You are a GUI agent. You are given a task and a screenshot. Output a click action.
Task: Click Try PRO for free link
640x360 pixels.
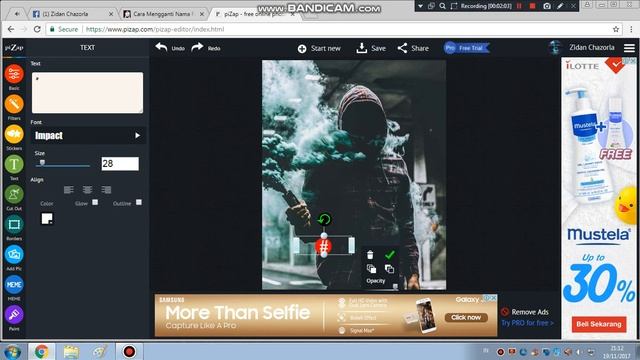[527, 323]
